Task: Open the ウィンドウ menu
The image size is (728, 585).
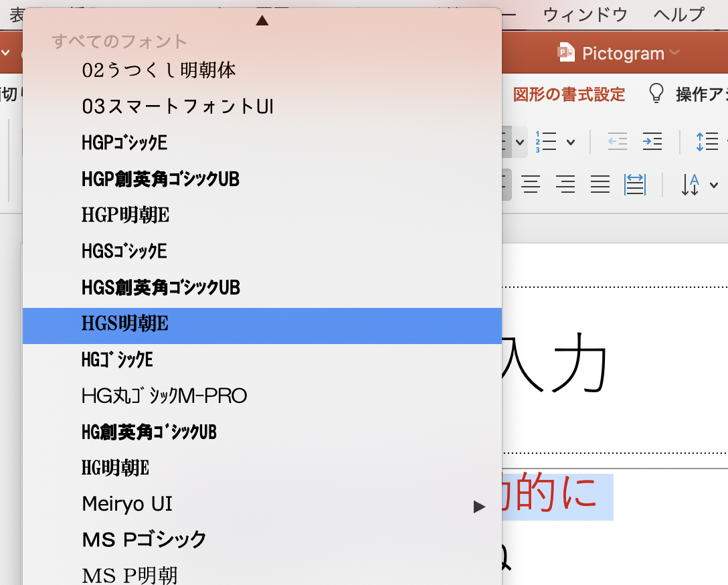Action: point(585,15)
